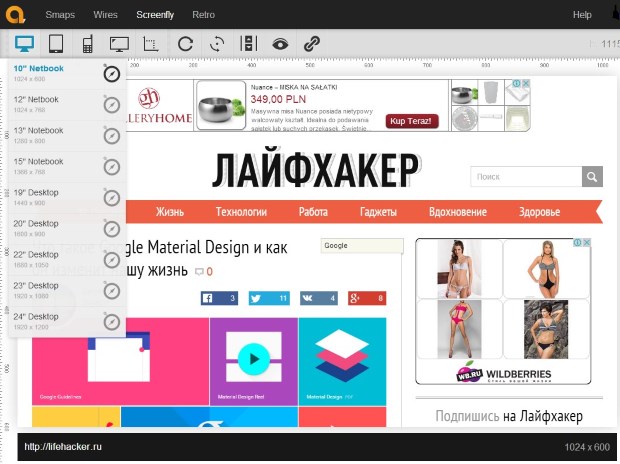The width and height of the screenshot is (620, 464).
Task: Open the desktop monitor device list
Action: tap(25, 44)
